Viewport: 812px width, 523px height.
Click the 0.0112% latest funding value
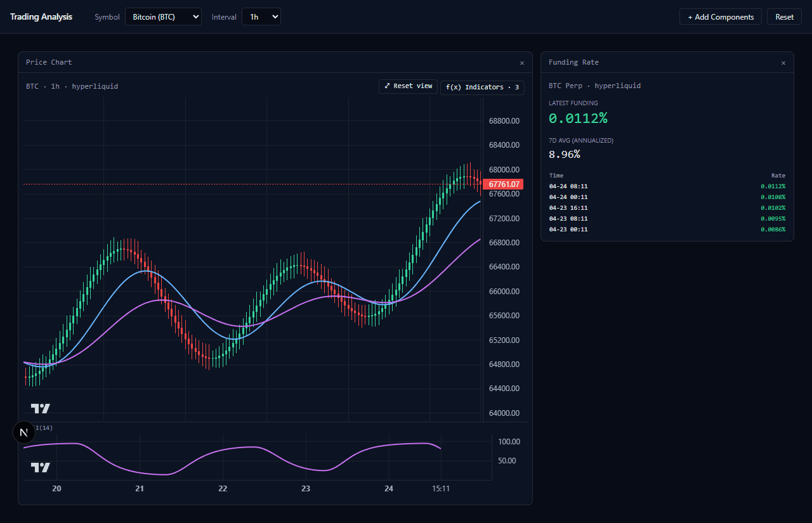pyautogui.click(x=578, y=119)
